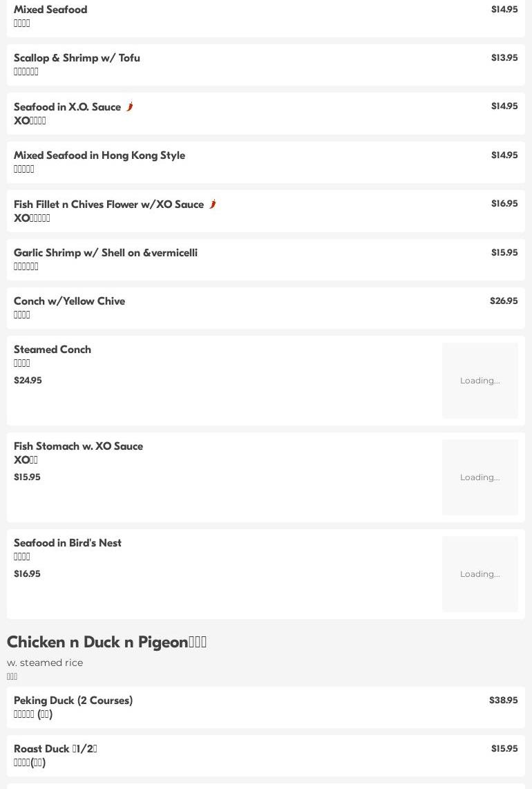
Task: Pick Garlic Shrimp w/ Shell on & vermicelli
Action: pos(106,253)
